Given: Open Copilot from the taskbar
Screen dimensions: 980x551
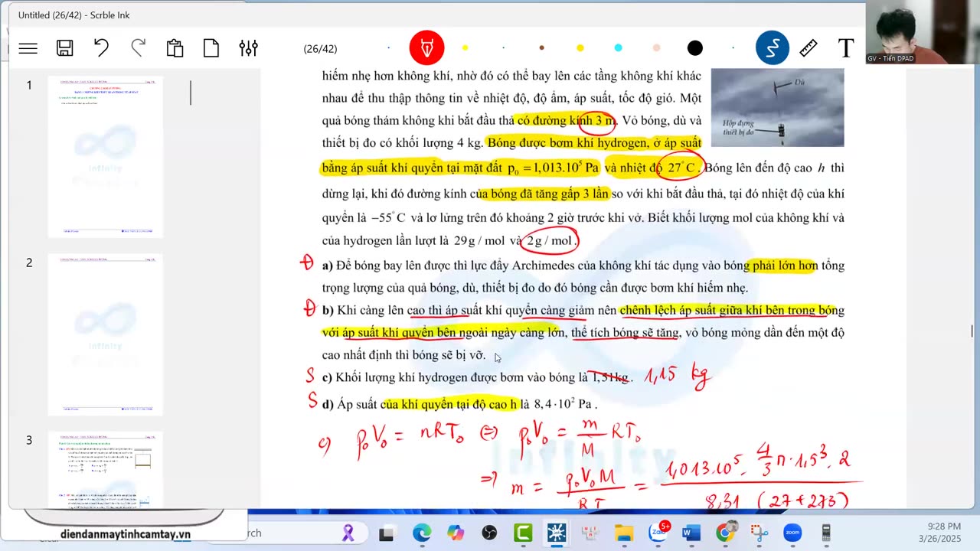Looking at the screenshot, I should point(456,533).
